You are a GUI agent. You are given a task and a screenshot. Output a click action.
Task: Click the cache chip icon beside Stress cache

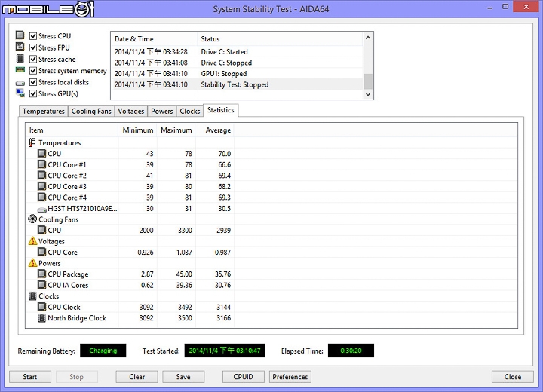tap(20, 59)
